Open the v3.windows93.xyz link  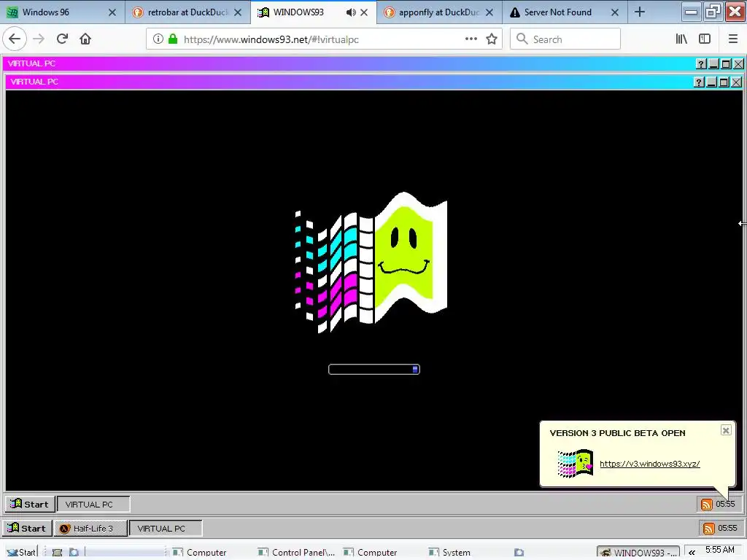click(649, 464)
